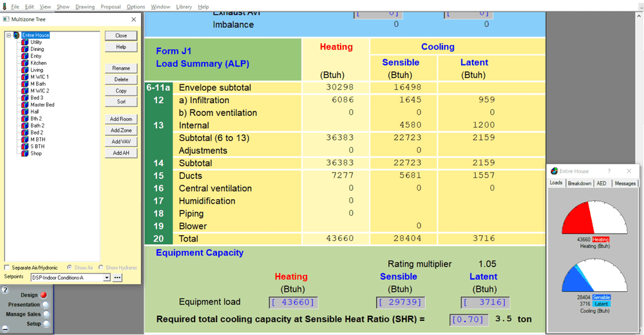This screenshot has width=644, height=335.
Task: Select the Manage Sales mode radio indicator
Action: point(46,314)
